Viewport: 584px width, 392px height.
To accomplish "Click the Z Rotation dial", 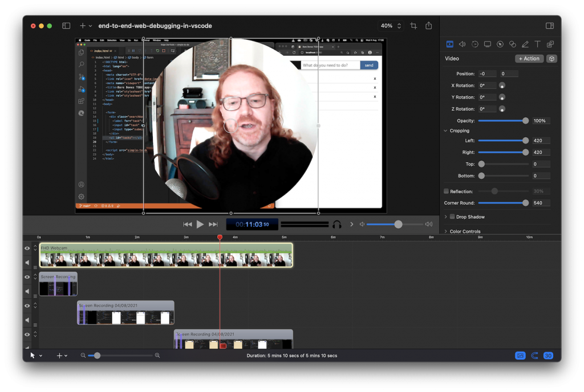I will point(502,109).
